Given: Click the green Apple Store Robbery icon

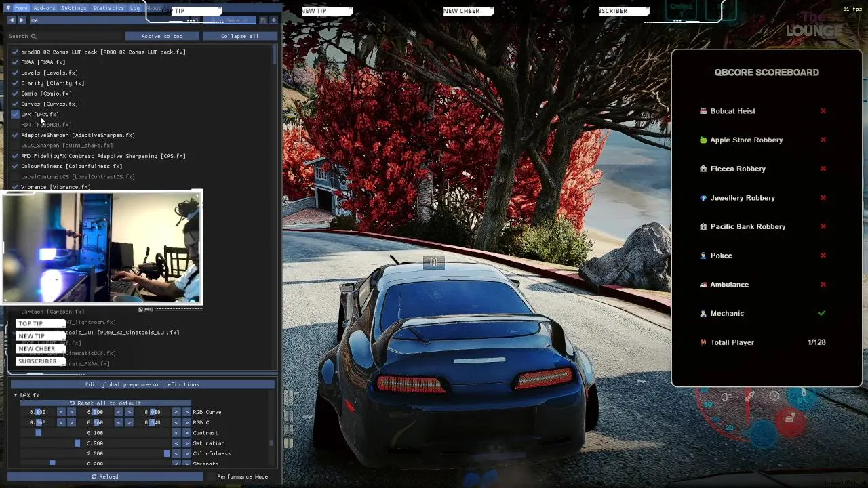Looking at the screenshot, I should coord(703,140).
